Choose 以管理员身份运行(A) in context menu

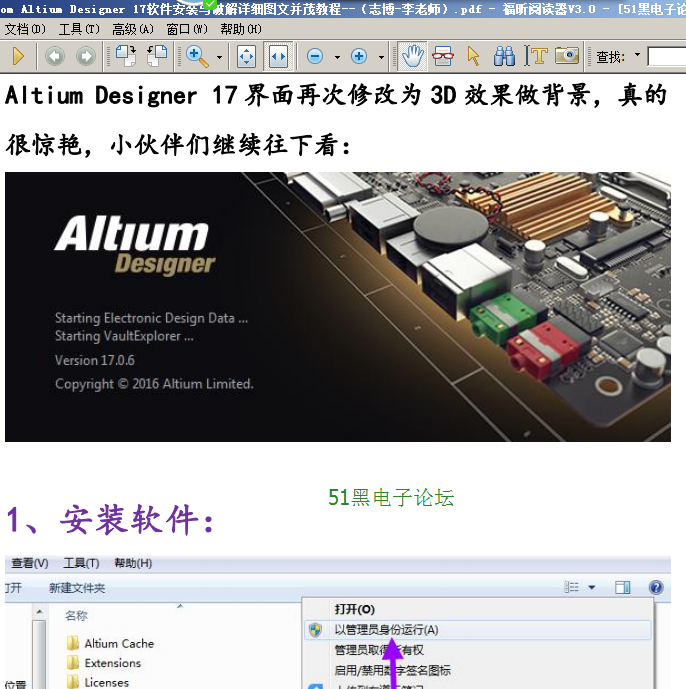(x=478, y=630)
